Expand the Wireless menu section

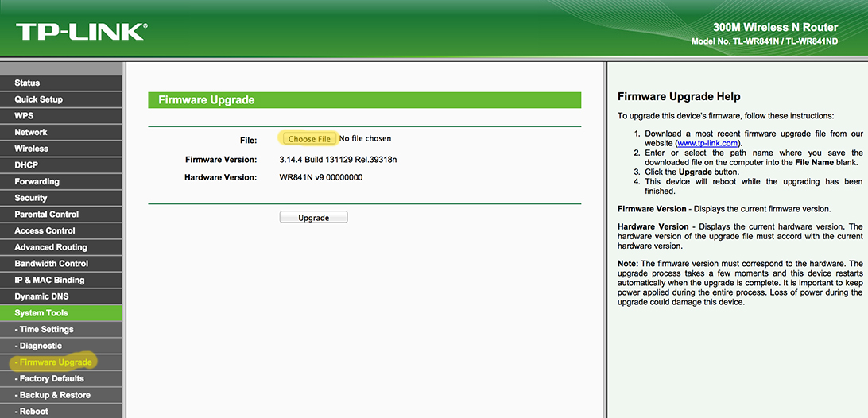(32, 149)
